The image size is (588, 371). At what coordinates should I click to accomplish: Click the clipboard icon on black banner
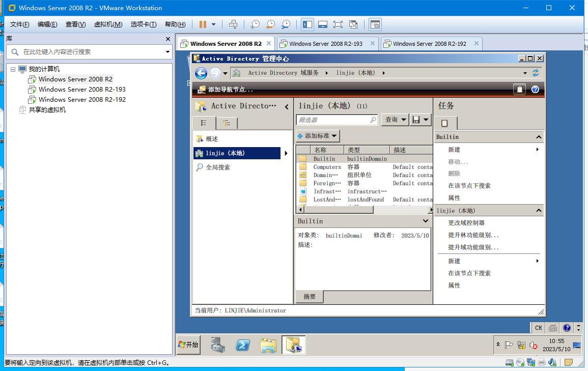[x=519, y=90]
